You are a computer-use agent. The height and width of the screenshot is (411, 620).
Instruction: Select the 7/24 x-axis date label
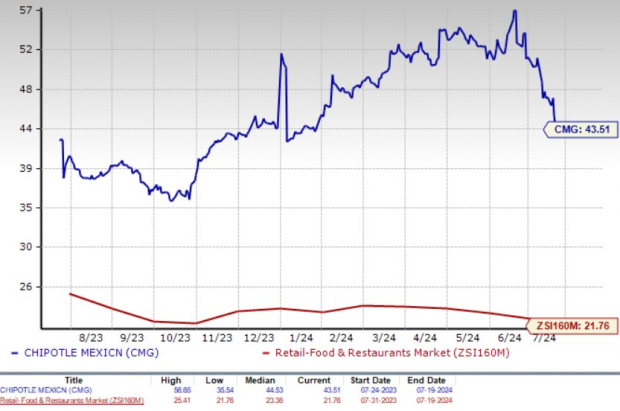(543, 338)
